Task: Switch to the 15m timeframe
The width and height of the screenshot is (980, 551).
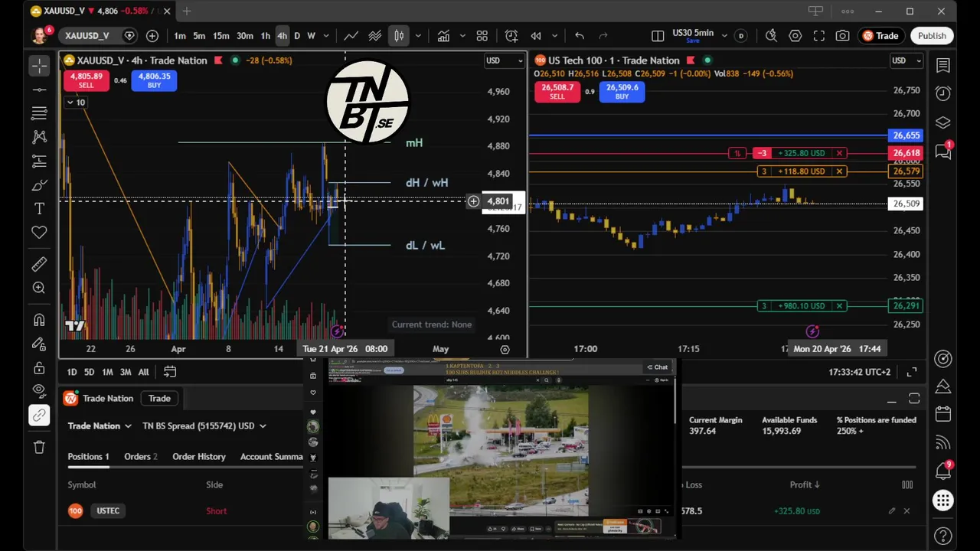Action: 221,36
